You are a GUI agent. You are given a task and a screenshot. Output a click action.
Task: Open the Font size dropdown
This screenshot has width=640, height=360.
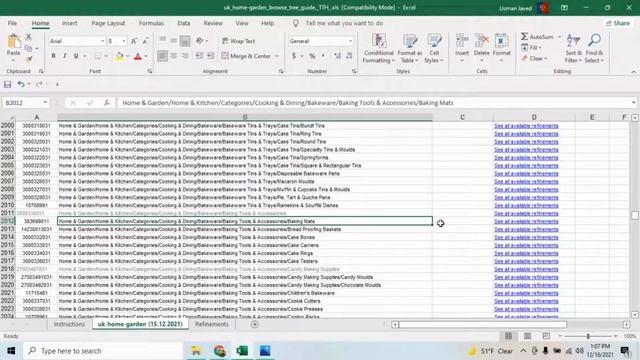pos(124,41)
